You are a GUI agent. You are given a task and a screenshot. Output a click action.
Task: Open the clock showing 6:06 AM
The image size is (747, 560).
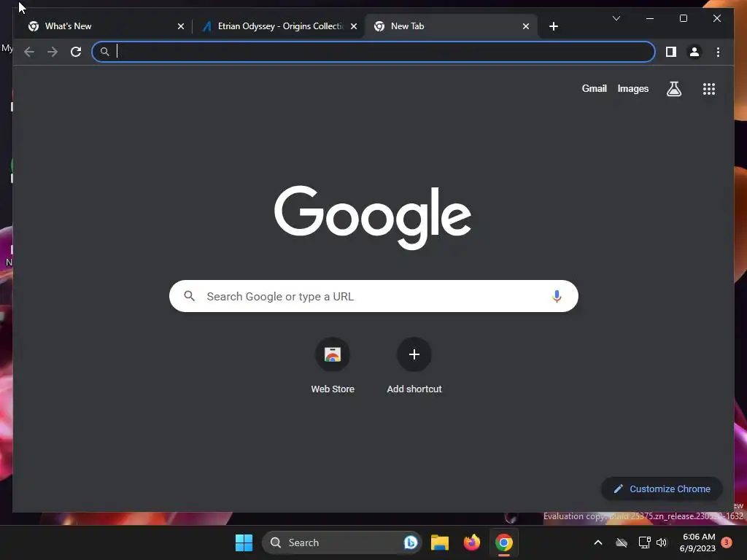pyautogui.click(x=697, y=542)
